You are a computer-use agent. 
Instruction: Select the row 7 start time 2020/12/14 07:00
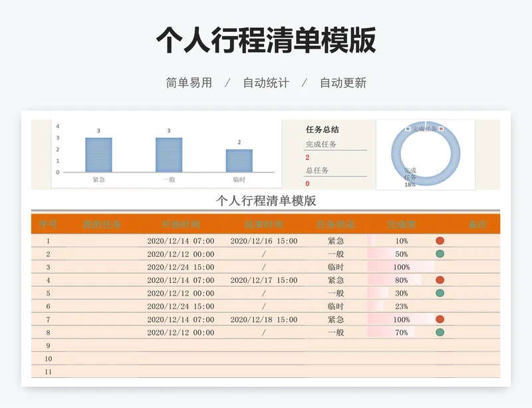click(x=181, y=319)
